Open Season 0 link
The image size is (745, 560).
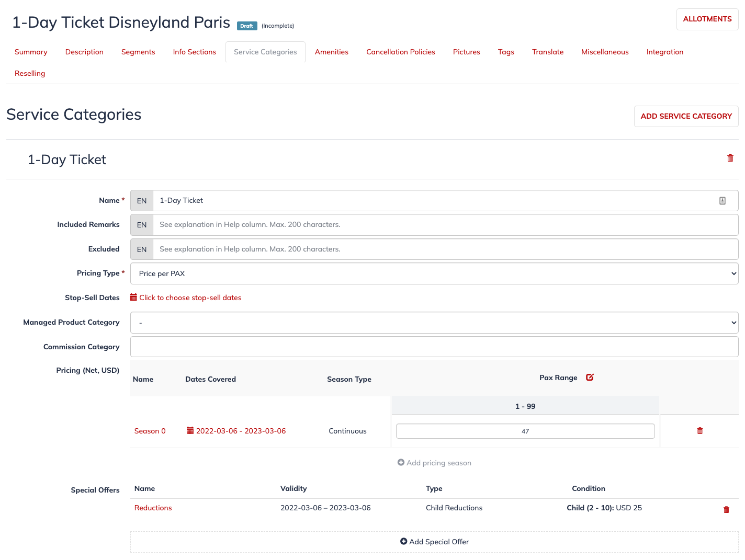(150, 431)
